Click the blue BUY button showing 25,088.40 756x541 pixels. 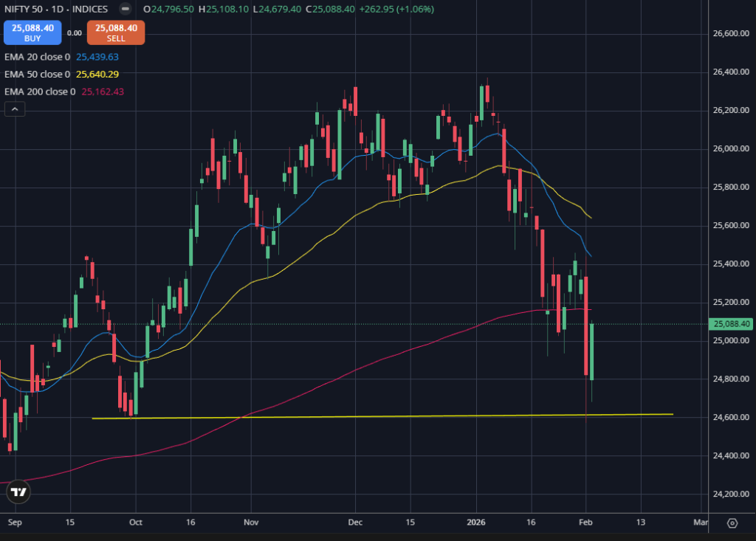tap(32, 32)
